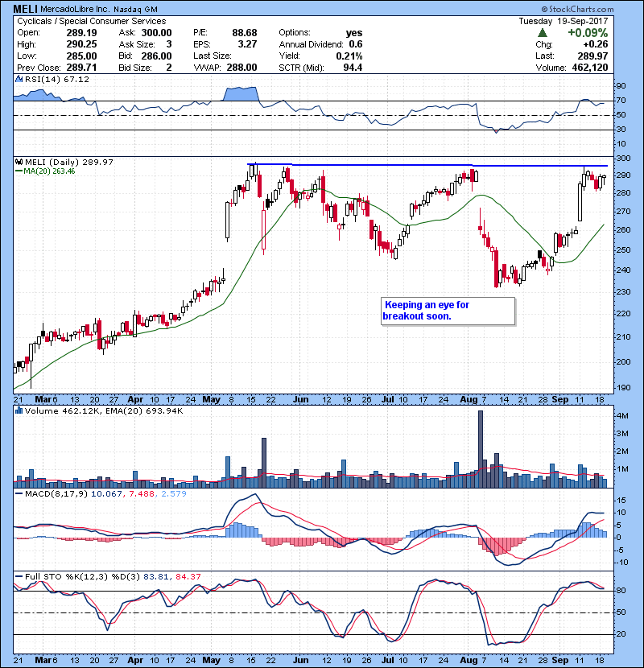Select the EPS value 3.27

click(x=247, y=44)
